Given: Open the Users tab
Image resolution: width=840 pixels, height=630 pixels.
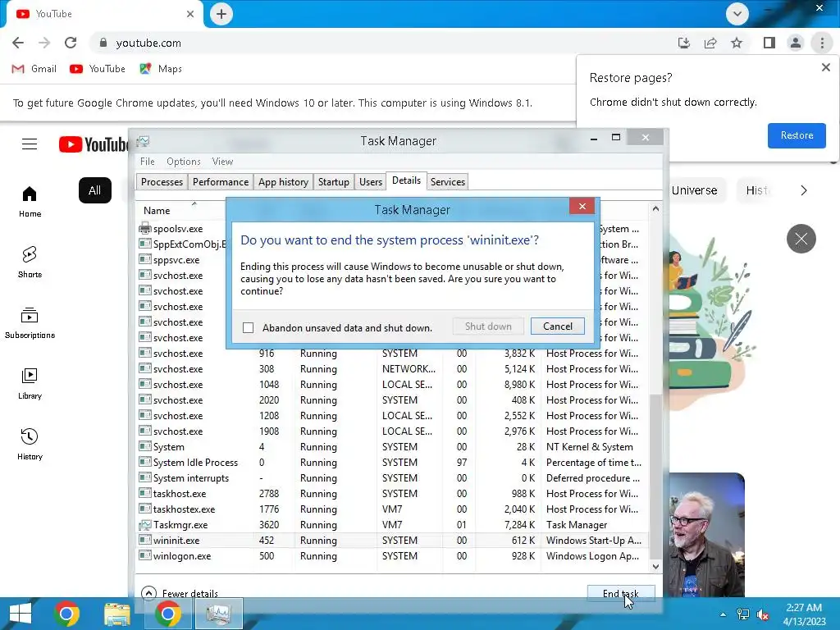Looking at the screenshot, I should [x=370, y=181].
